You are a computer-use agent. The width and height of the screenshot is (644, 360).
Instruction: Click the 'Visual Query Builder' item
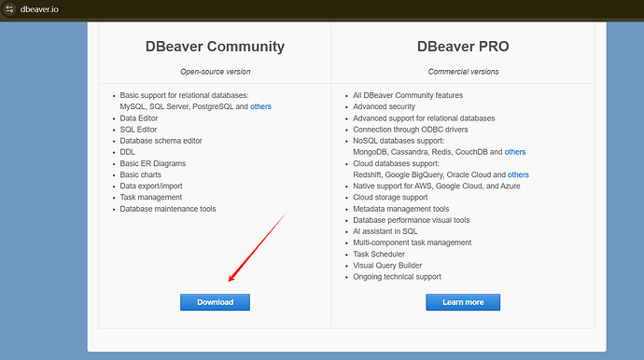387,265
